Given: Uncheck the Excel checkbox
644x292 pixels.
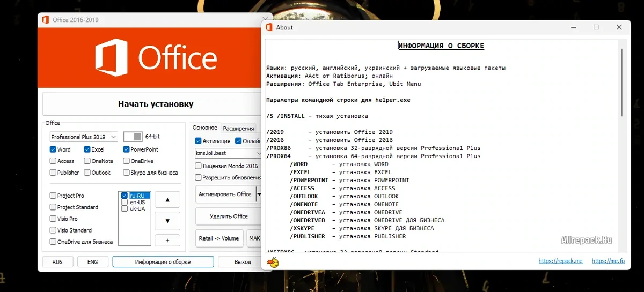Looking at the screenshot, I should point(87,149).
